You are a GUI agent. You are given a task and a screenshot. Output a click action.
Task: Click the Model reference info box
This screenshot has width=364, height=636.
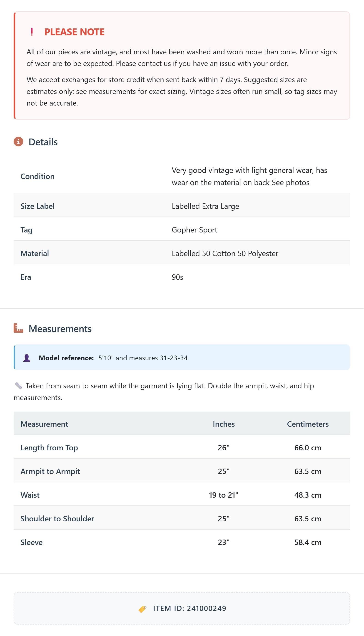182,357
